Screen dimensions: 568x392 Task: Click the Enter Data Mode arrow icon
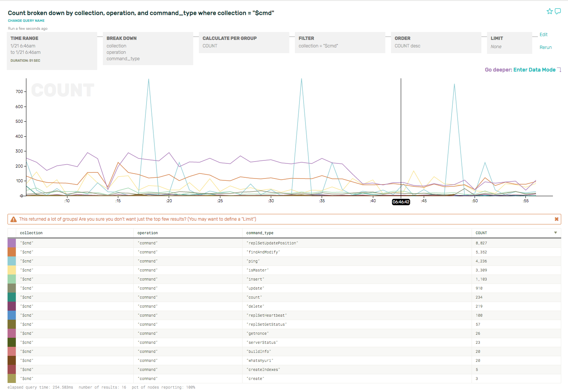click(x=559, y=70)
